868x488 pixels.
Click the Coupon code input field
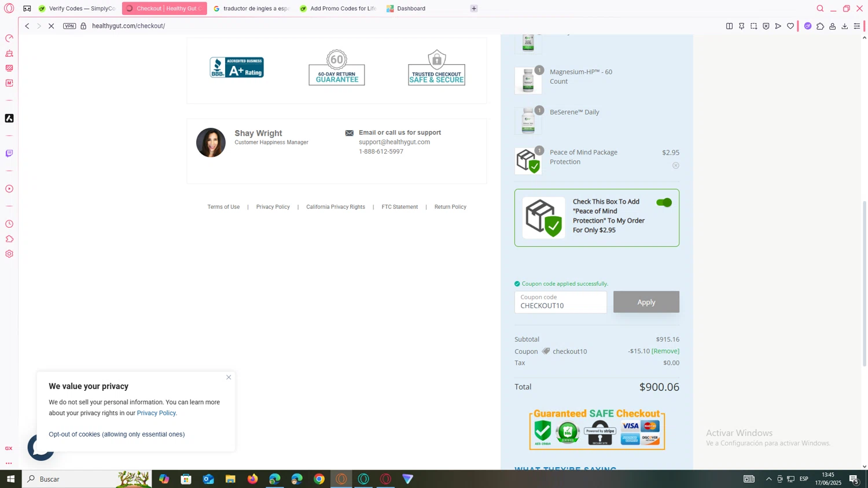(561, 302)
